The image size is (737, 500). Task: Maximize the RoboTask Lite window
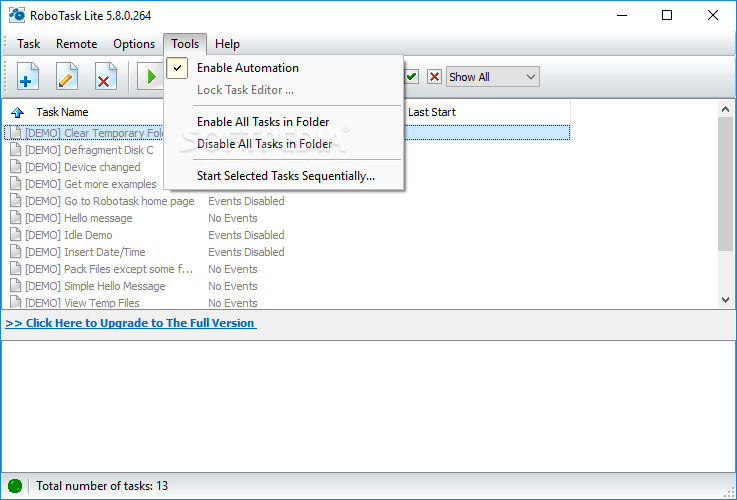666,15
